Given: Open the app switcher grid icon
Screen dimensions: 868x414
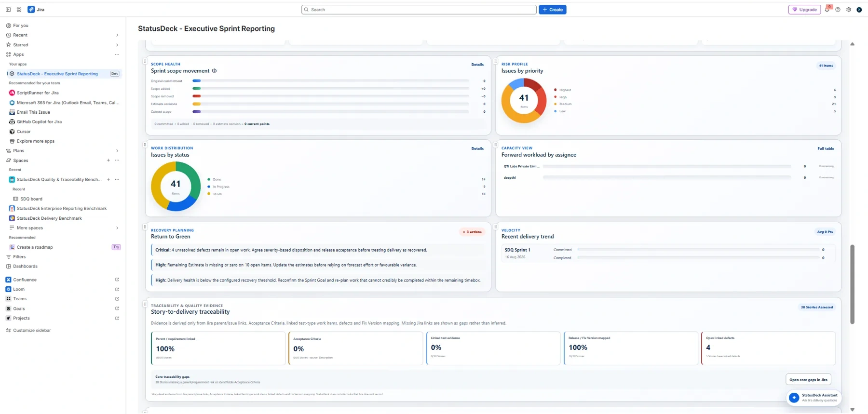Looking at the screenshot, I should click(19, 10).
